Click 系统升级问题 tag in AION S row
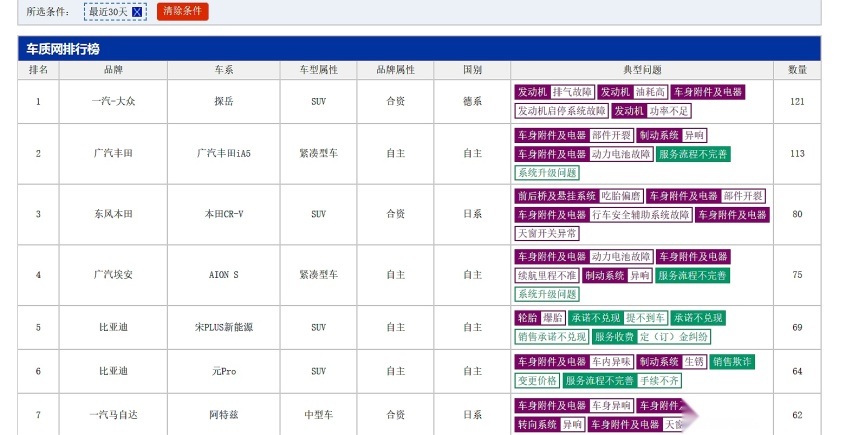852x435 pixels. click(x=547, y=294)
